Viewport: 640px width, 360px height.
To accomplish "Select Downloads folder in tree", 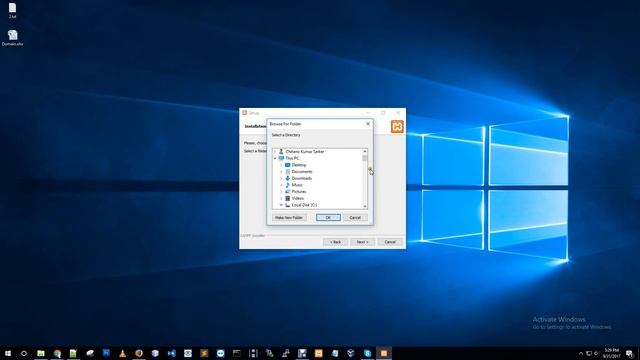I will click(x=302, y=178).
